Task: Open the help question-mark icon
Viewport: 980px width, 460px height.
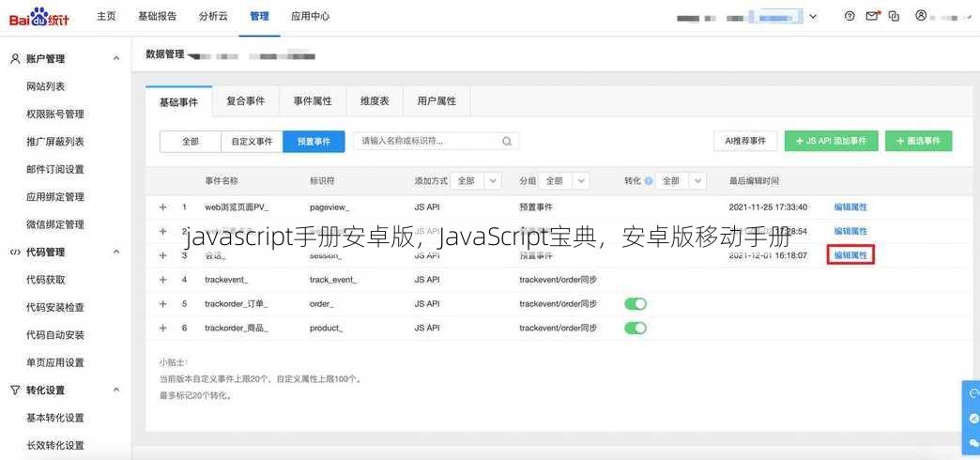Action: (849, 16)
